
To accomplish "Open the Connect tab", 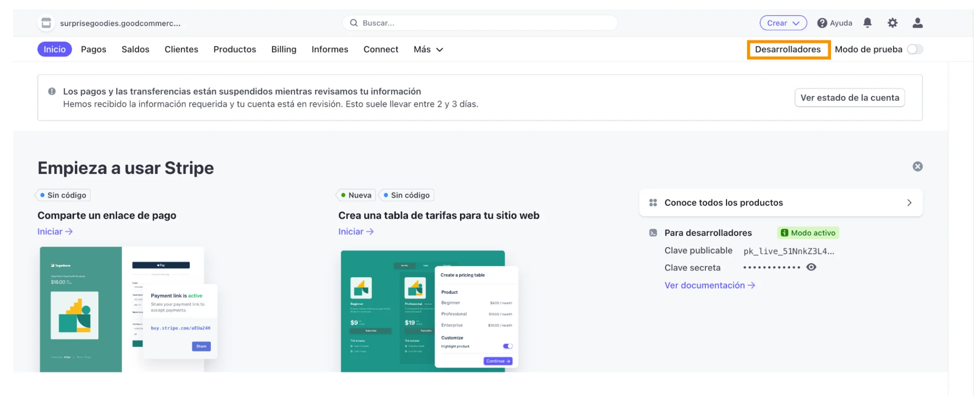I will pyautogui.click(x=381, y=49).
